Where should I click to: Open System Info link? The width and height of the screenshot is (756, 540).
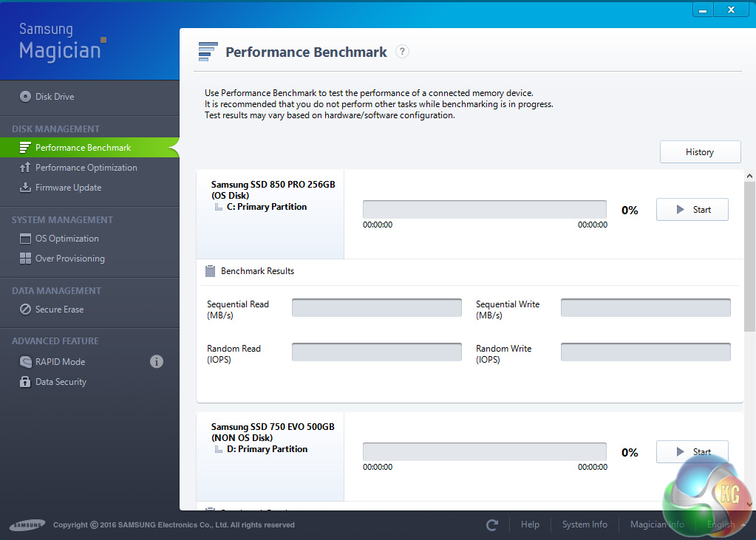tap(585, 524)
